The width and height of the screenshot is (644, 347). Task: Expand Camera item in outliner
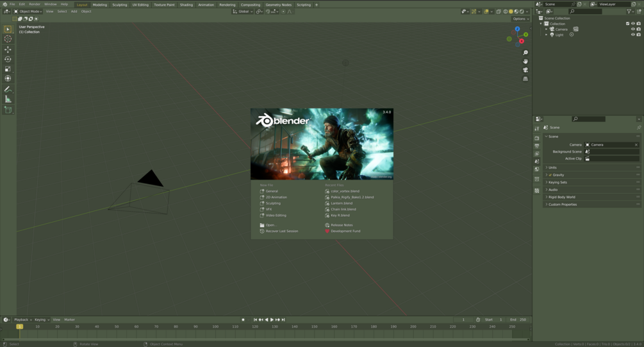pyautogui.click(x=546, y=30)
